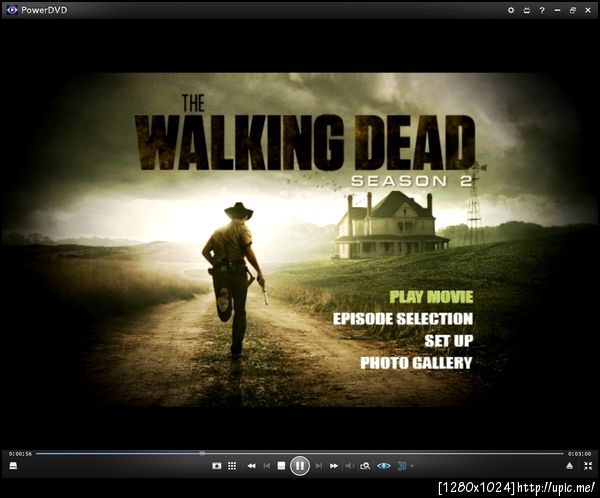This screenshot has width=600, height=498.
Task: Eject the disc
Action: pyautogui.click(x=570, y=466)
